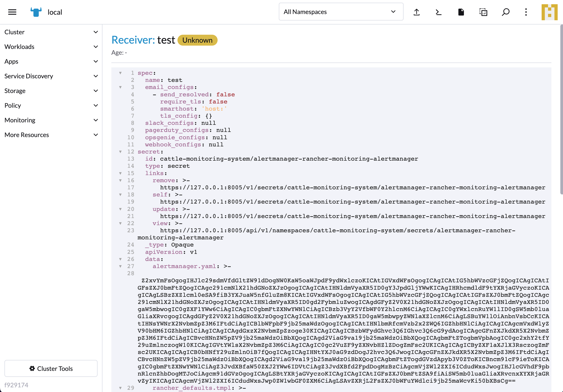The image size is (563, 392).
Task: Open the All Namespaces dropdown
Action: 341,12
